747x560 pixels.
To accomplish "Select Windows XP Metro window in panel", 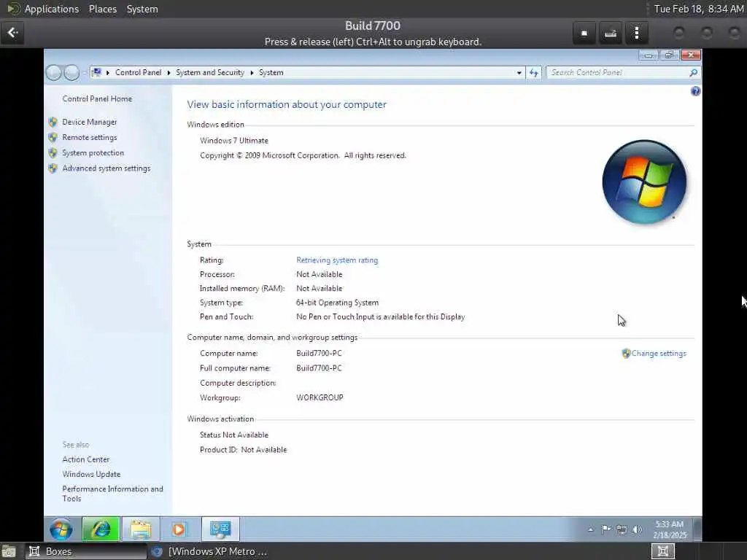I will coord(209,551).
